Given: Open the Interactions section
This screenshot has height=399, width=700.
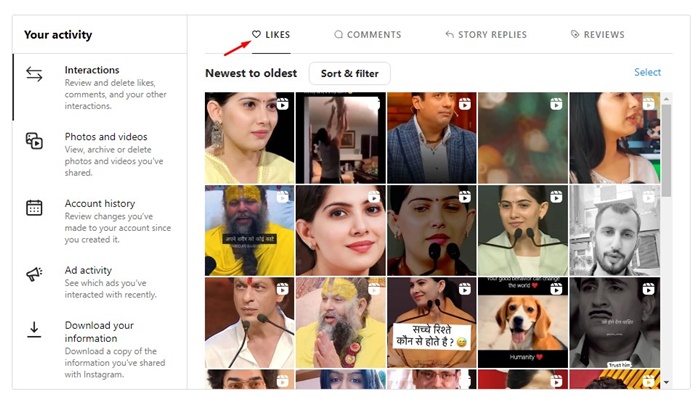Looking at the screenshot, I should click(x=100, y=87).
